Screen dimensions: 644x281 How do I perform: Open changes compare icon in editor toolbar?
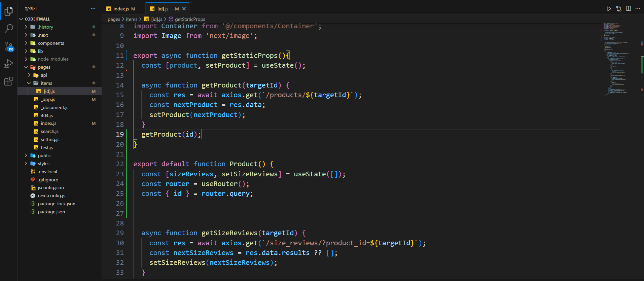click(619, 9)
